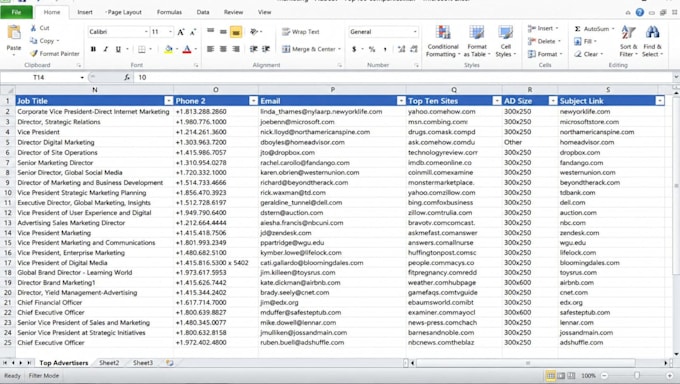Switch to the Review tab

point(233,12)
